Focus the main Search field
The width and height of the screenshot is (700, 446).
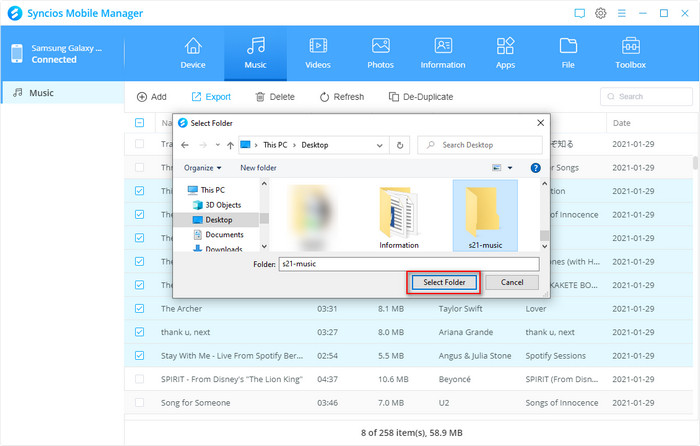coord(646,96)
